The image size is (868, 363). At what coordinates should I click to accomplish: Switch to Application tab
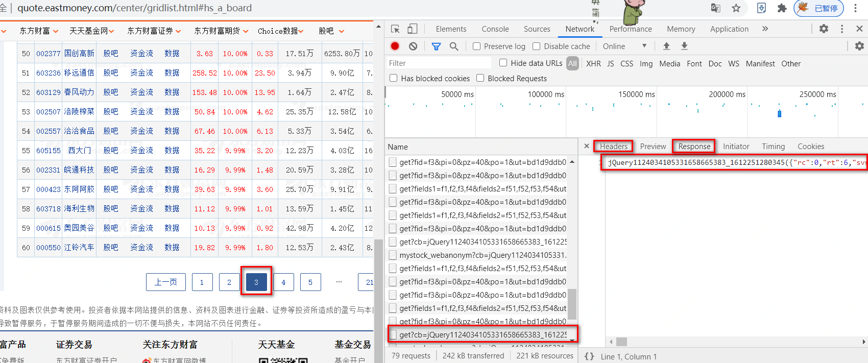pyautogui.click(x=729, y=29)
